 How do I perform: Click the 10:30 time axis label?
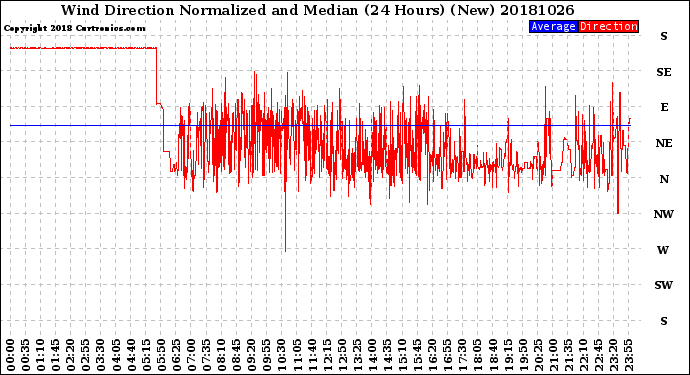(x=282, y=355)
